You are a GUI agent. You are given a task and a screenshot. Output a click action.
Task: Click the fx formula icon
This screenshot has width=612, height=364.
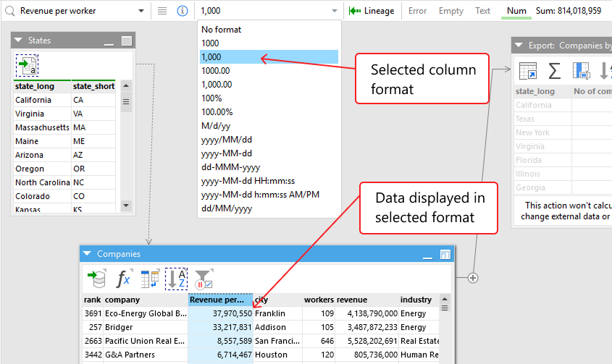[x=123, y=279]
